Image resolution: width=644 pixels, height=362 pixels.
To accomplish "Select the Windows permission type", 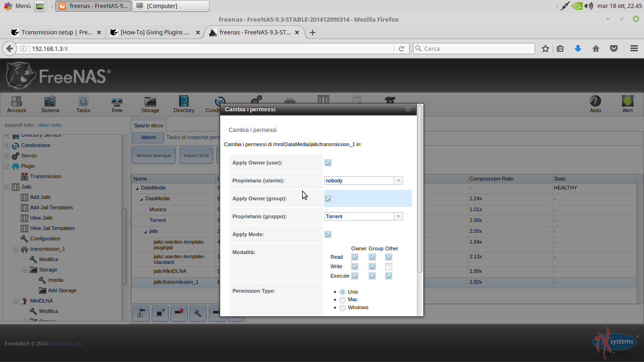I will coord(342,308).
